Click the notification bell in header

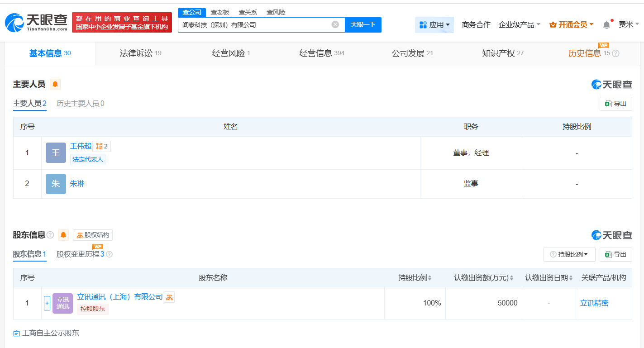click(606, 25)
